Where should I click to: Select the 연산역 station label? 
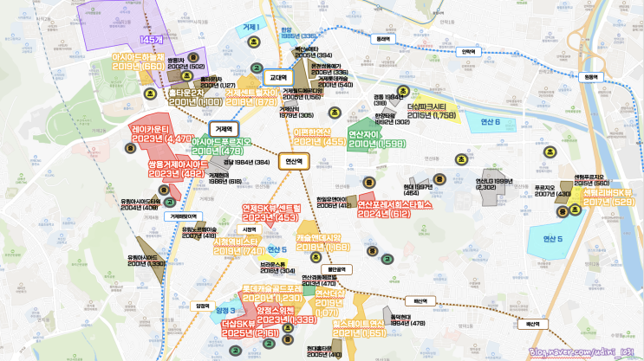[294, 161]
